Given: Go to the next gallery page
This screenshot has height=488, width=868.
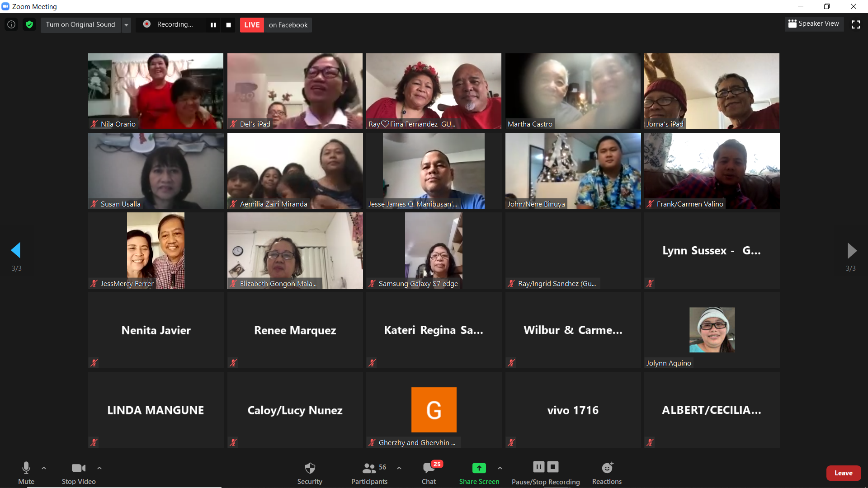Looking at the screenshot, I should [x=851, y=250].
